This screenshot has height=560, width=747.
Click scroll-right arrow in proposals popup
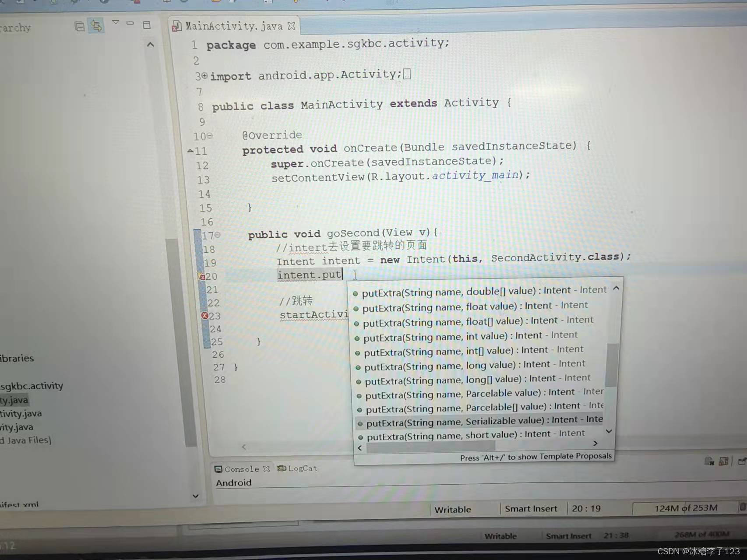pyautogui.click(x=595, y=444)
